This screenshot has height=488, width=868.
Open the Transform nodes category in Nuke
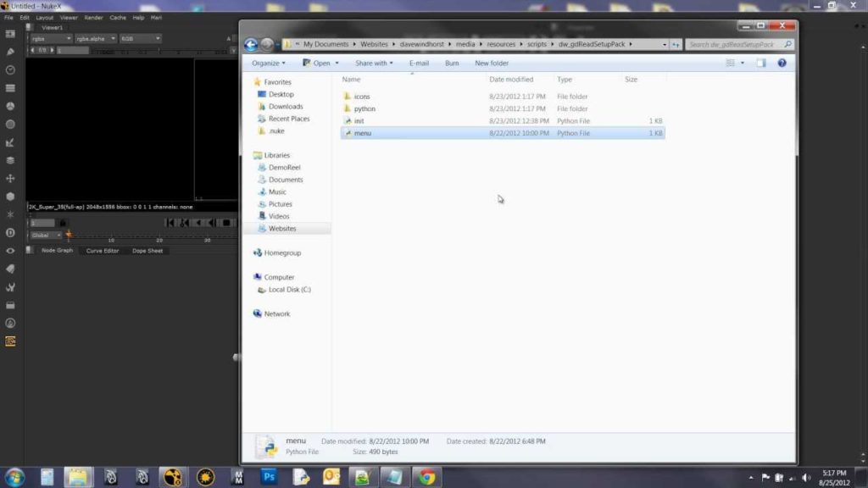point(9,179)
